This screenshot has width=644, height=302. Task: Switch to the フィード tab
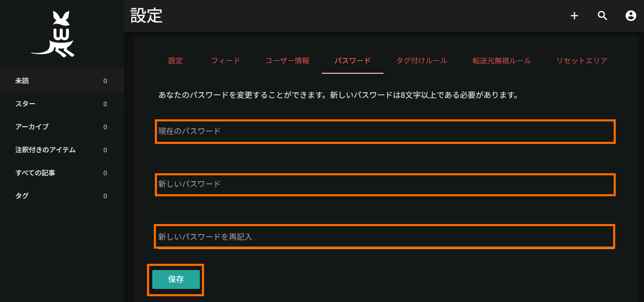point(225,61)
